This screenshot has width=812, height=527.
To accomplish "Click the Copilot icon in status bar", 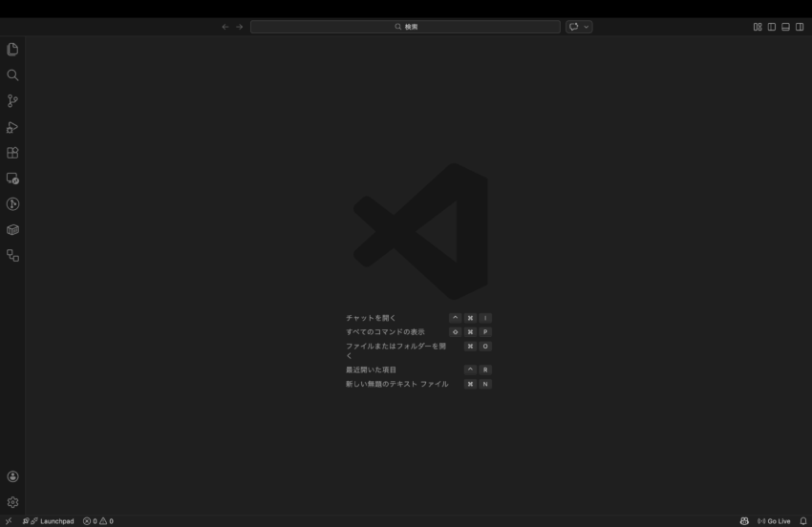I will (744, 521).
